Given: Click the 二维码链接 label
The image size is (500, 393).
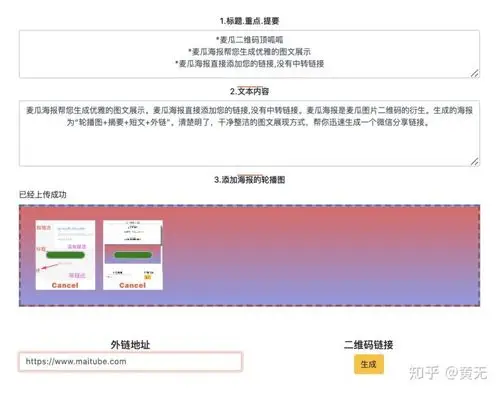Looking at the screenshot, I should [369, 345].
